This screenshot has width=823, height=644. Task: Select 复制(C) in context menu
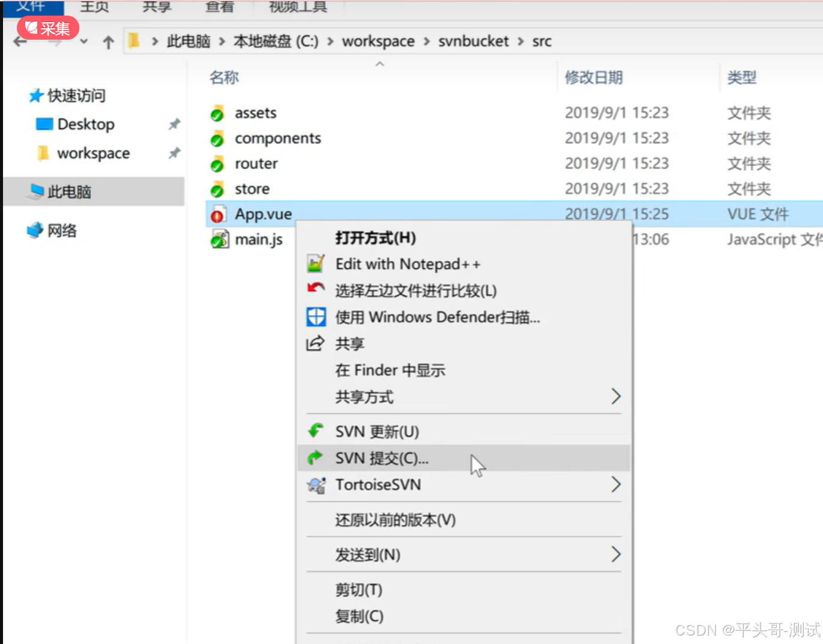(464, 616)
